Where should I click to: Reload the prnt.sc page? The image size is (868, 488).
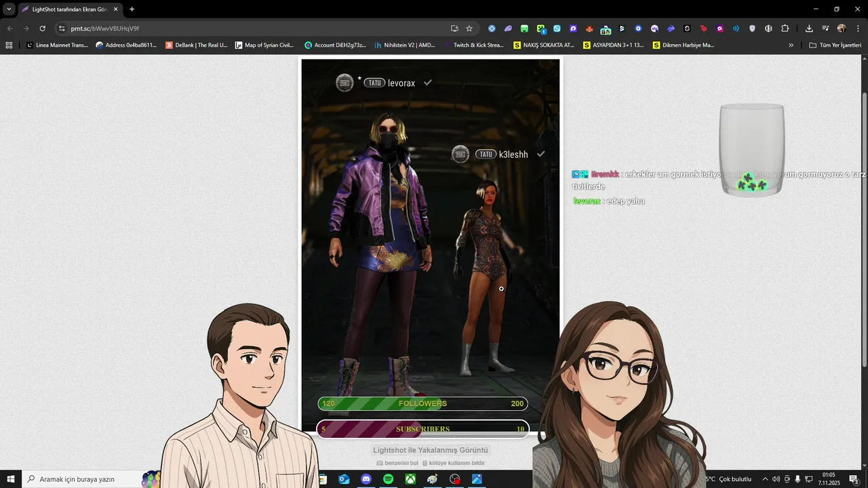pyautogui.click(x=42, y=28)
